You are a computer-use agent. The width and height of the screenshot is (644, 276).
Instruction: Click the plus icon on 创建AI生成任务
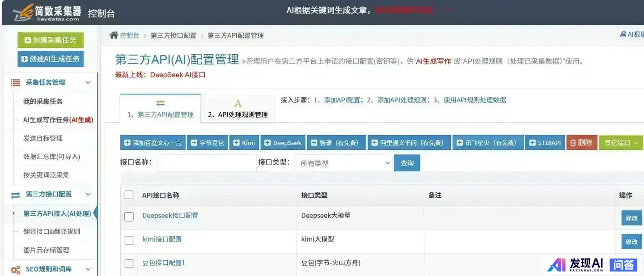[x=25, y=59]
